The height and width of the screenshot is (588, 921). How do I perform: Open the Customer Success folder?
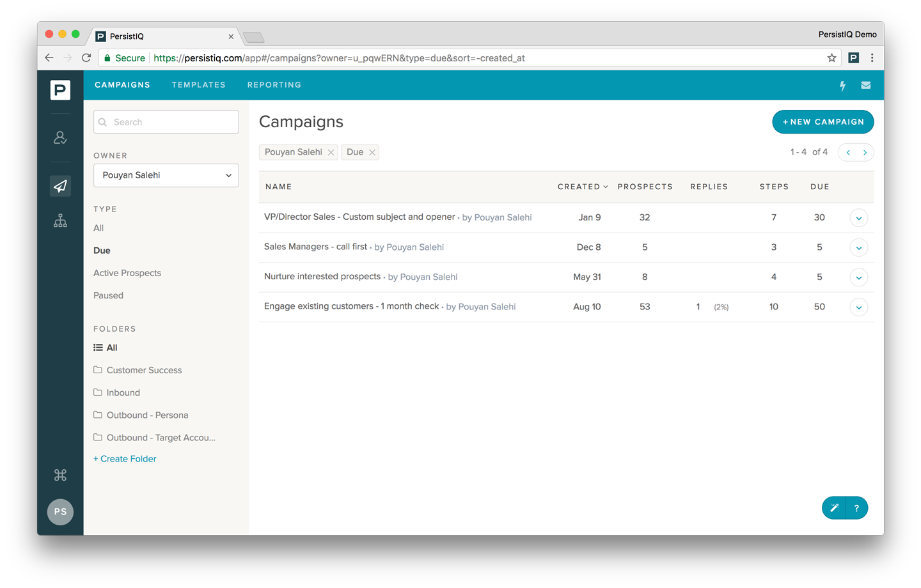tap(144, 370)
